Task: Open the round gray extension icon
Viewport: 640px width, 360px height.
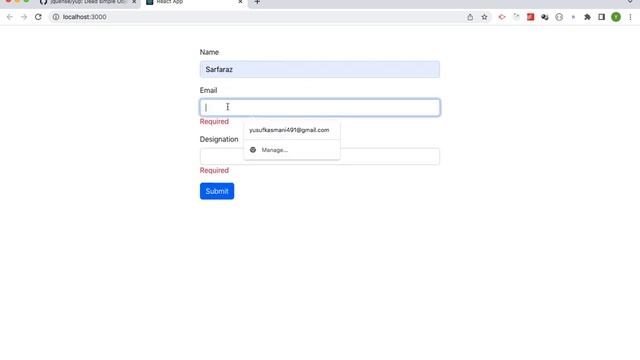Action: click(x=559, y=17)
